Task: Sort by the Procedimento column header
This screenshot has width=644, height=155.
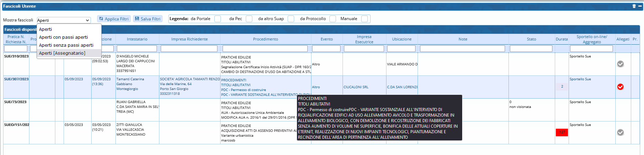Action: point(265,39)
